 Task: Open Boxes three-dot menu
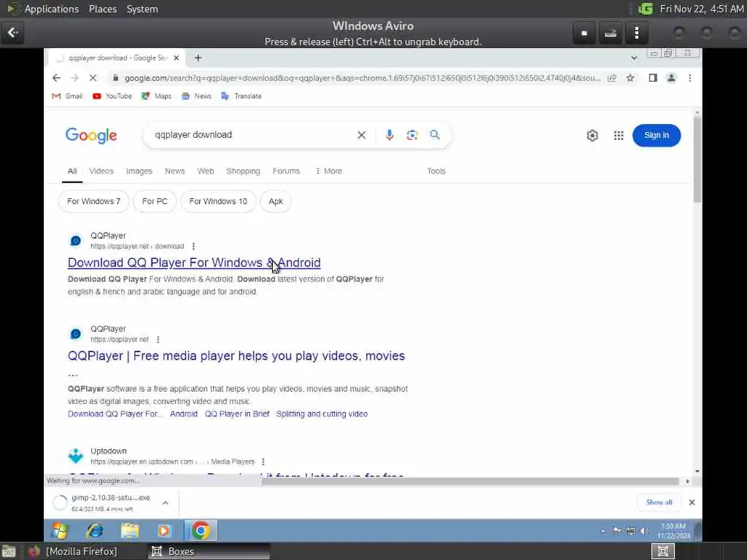[637, 33]
